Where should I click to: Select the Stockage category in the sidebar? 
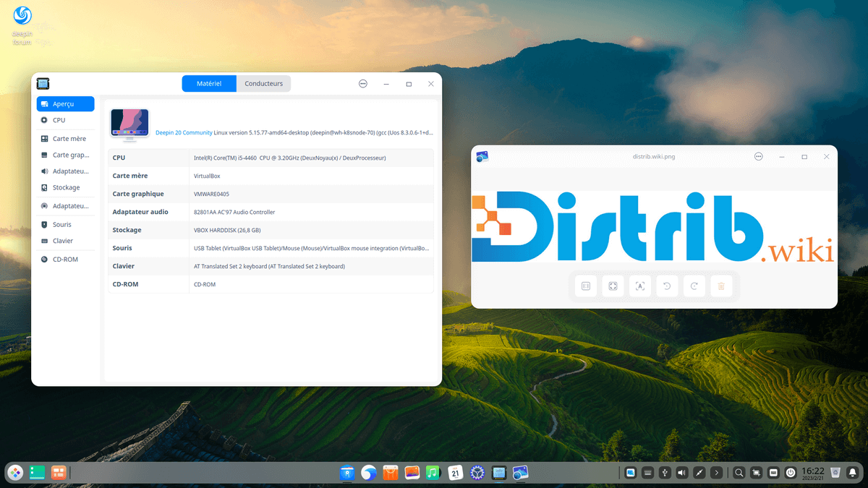tap(65, 187)
